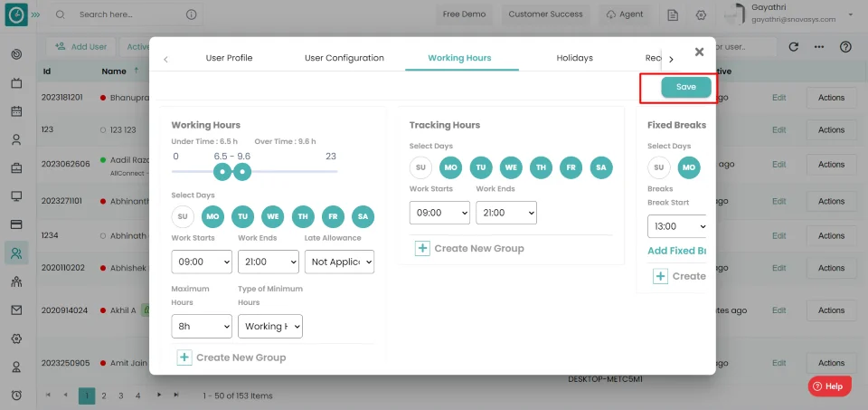Toggle SU under Working Hours days
This screenshot has height=410, width=868.
183,216
